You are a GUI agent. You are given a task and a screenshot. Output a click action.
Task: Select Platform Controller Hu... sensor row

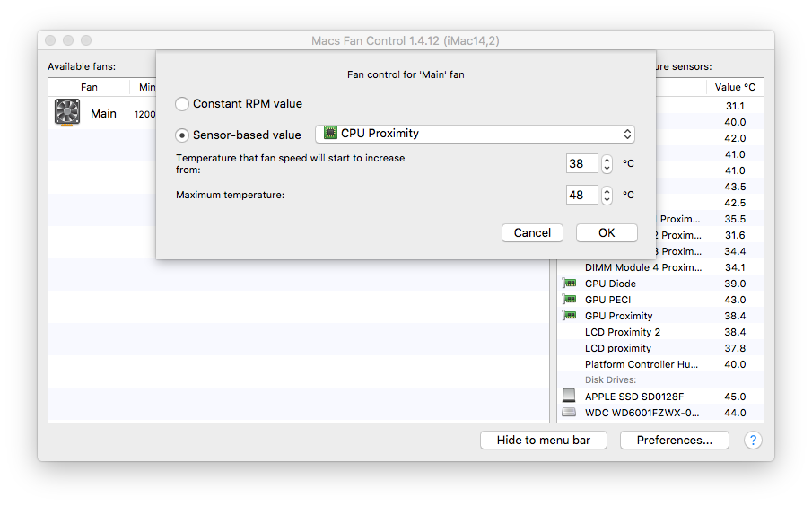(660, 364)
